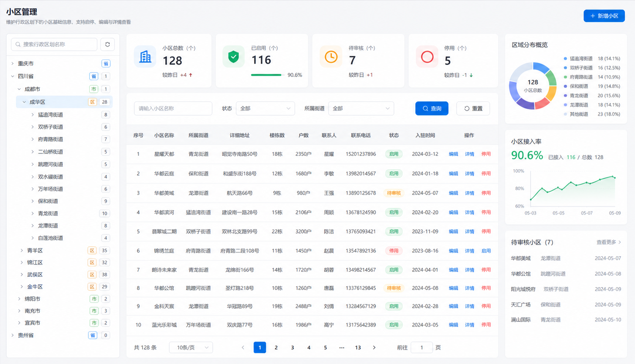Open the 状态 filter dropdown

tap(265, 109)
